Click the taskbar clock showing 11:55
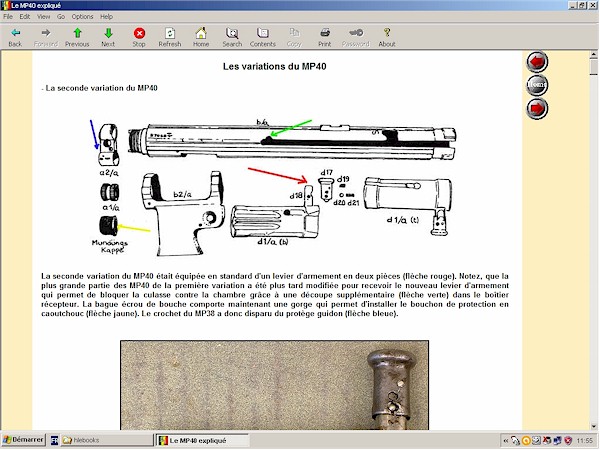The width and height of the screenshot is (600, 450). click(584, 441)
